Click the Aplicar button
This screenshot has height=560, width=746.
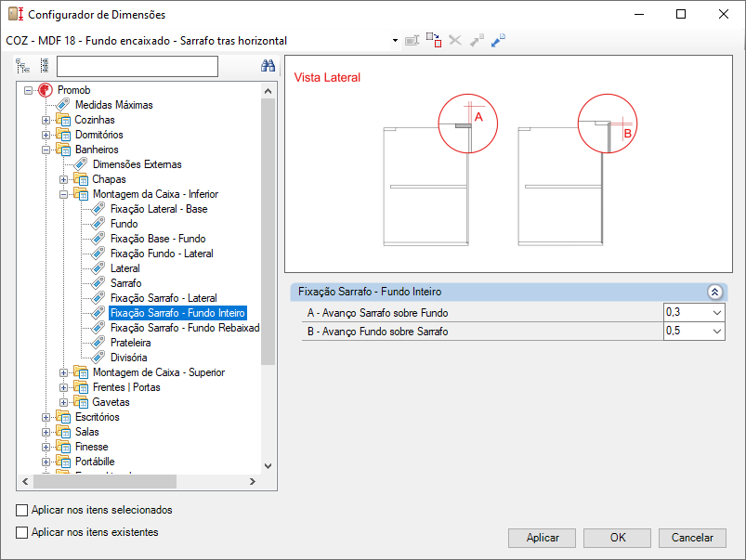(542, 538)
